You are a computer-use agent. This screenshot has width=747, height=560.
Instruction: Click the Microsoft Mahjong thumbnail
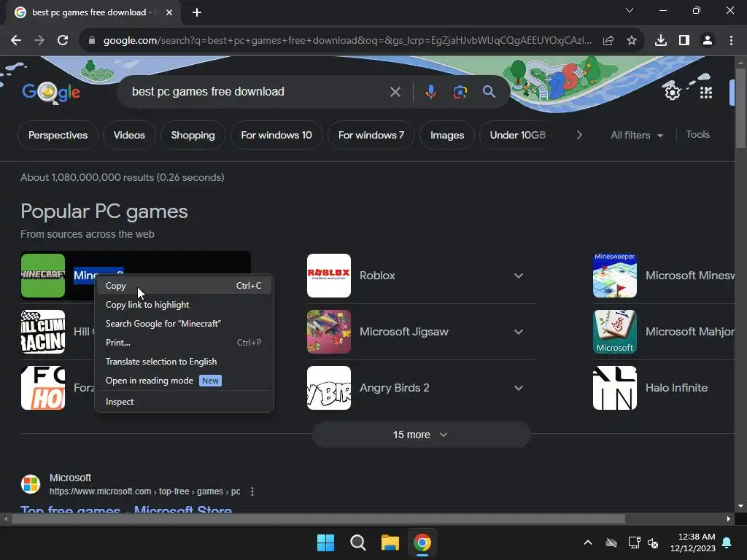point(614,332)
